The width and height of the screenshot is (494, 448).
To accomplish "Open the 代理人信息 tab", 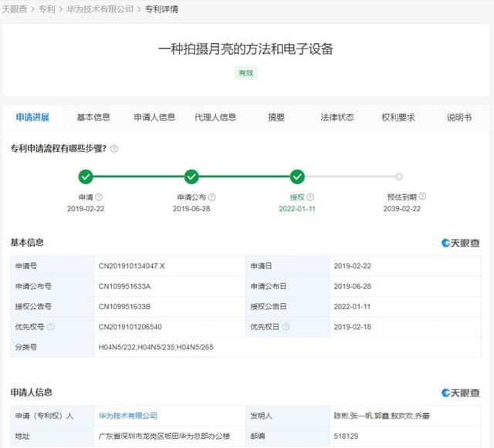I will point(215,117).
